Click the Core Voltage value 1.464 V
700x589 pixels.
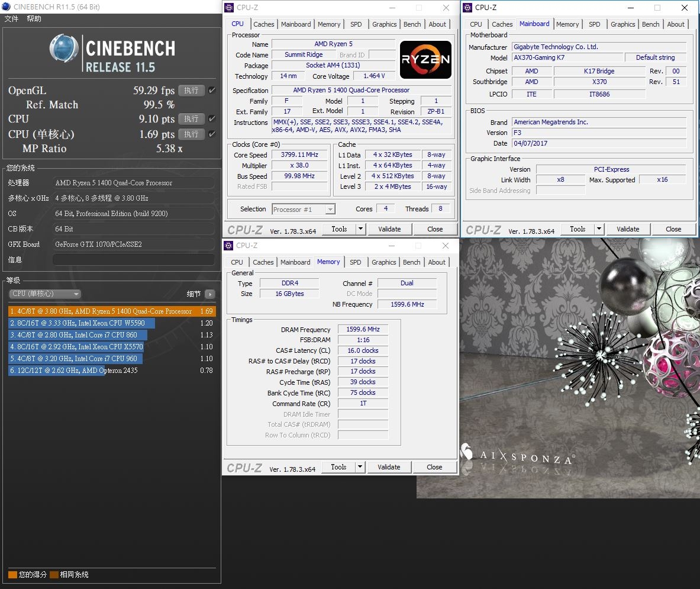point(374,76)
